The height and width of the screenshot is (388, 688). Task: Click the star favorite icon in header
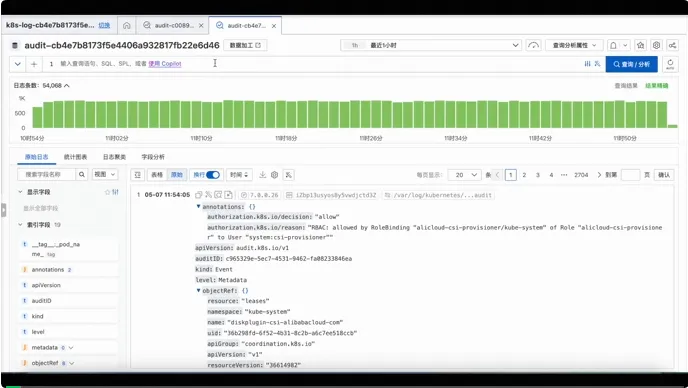(x=641, y=45)
